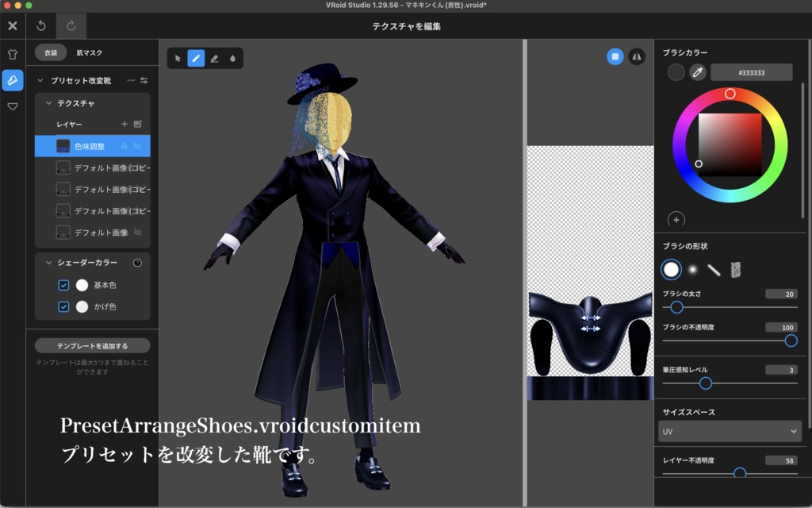Open the UV size space dropdown
Viewport: 812px width, 508px height.
[730, 430]
